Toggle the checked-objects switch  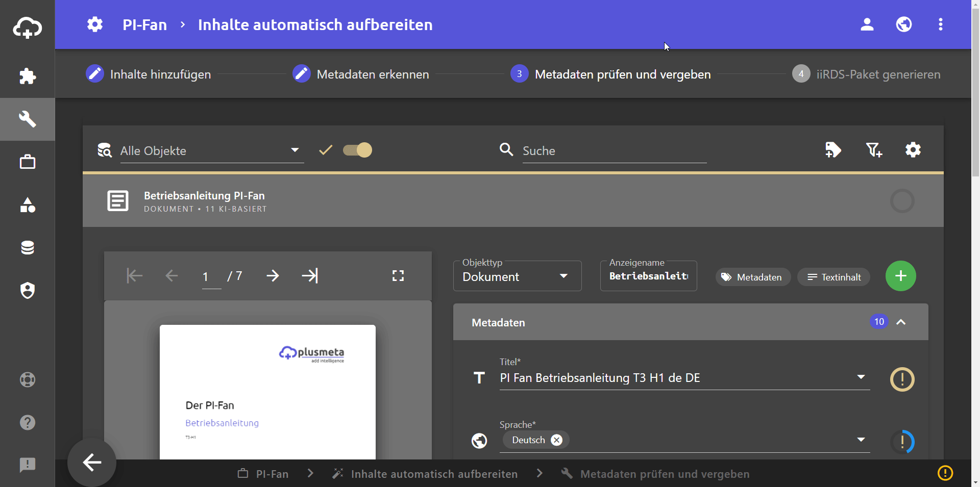(x=357, y=150)
